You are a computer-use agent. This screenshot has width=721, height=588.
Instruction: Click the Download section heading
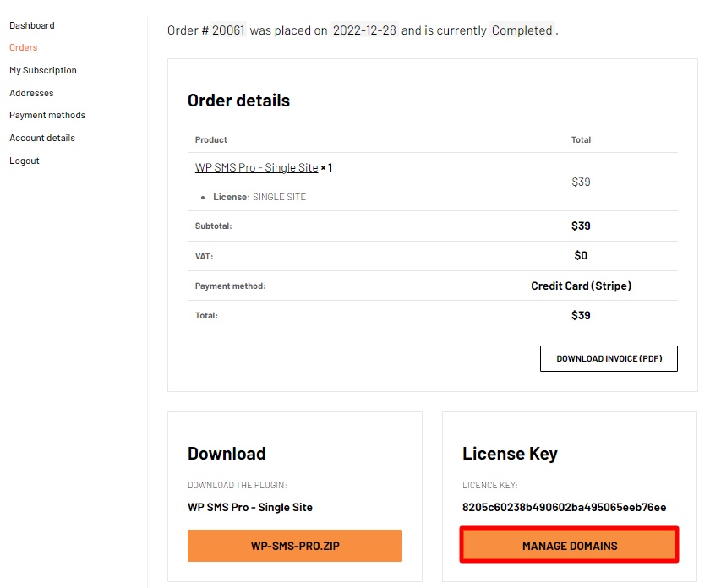227,454
